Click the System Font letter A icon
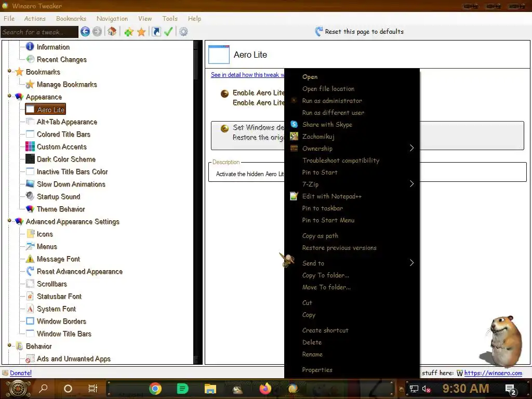 click(30, 309)
